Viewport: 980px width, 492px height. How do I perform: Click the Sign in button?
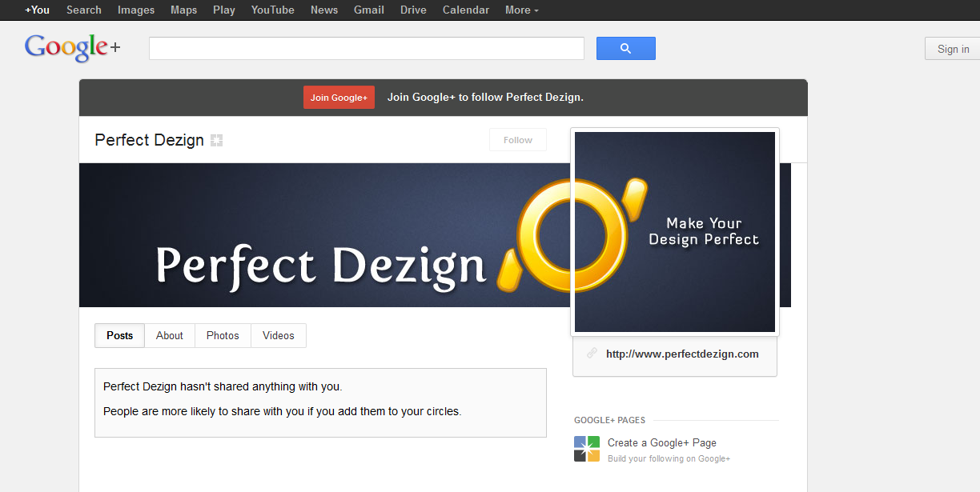953,49
